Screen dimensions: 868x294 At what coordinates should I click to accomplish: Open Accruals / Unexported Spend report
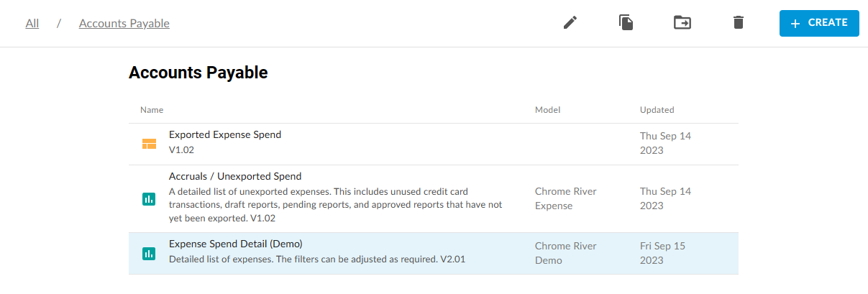point(235,176)
